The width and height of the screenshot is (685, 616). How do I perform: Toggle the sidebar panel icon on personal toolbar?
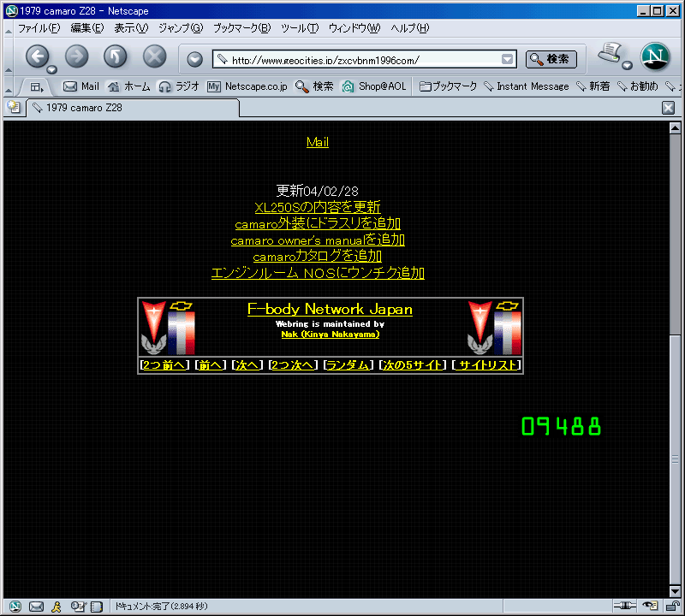37,87
